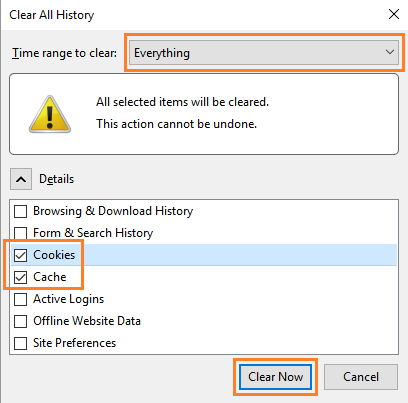Enable Browsing & Download History checkbox
The image size is (408, 403).
[21, 211]
